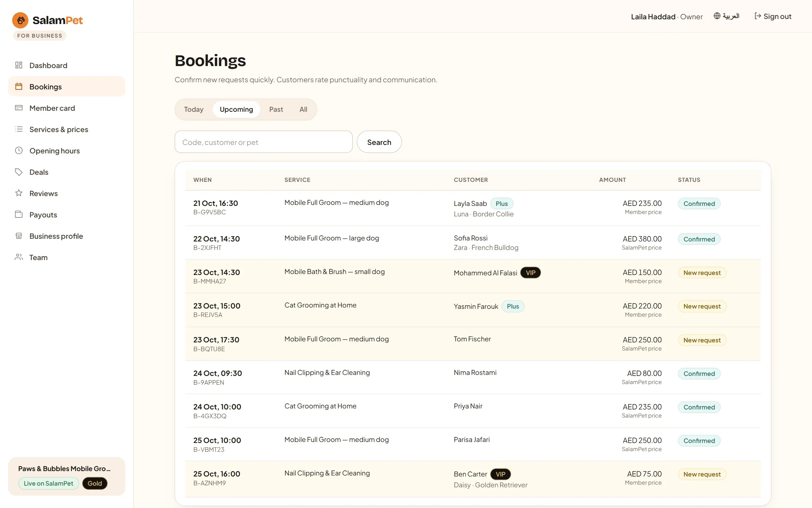Open the Past bookings tab
The height and width of the screenshot is (508, 812).
[276, 109]
